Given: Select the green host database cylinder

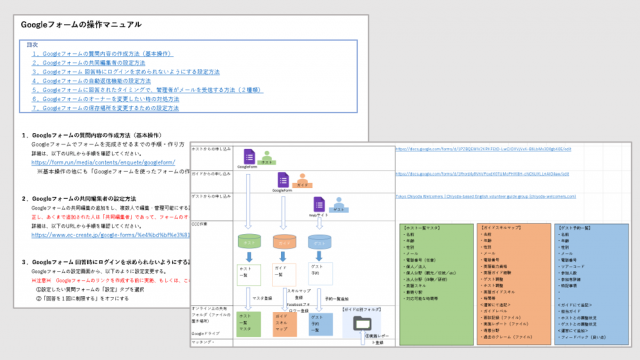Looking at the screenshot, I should click(x=249, y=241).
